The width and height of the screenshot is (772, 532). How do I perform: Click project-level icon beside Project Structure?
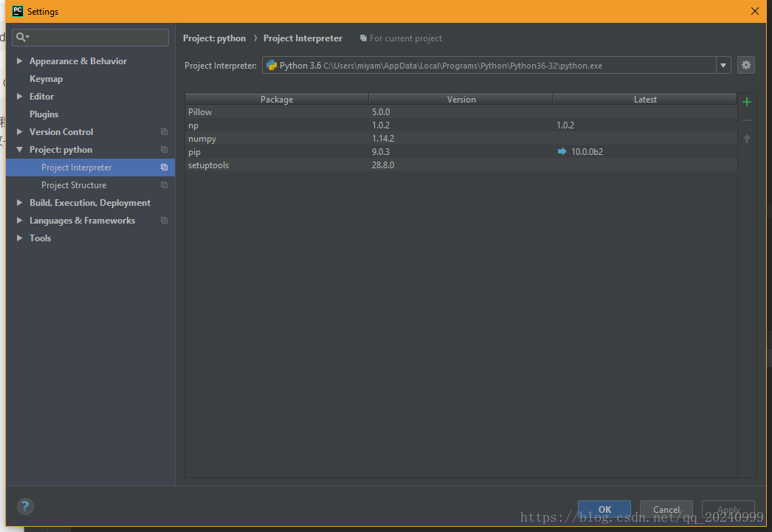164,185
